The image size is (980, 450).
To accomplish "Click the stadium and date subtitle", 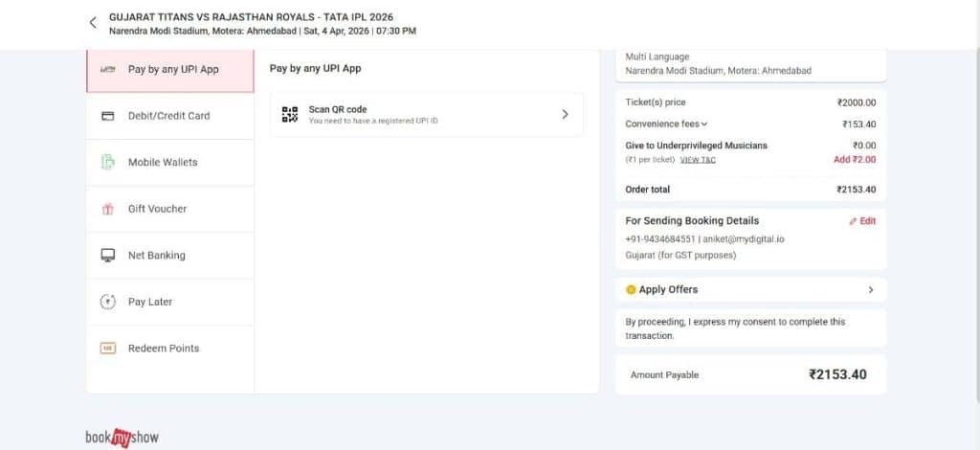I will [x=262, y=31].
